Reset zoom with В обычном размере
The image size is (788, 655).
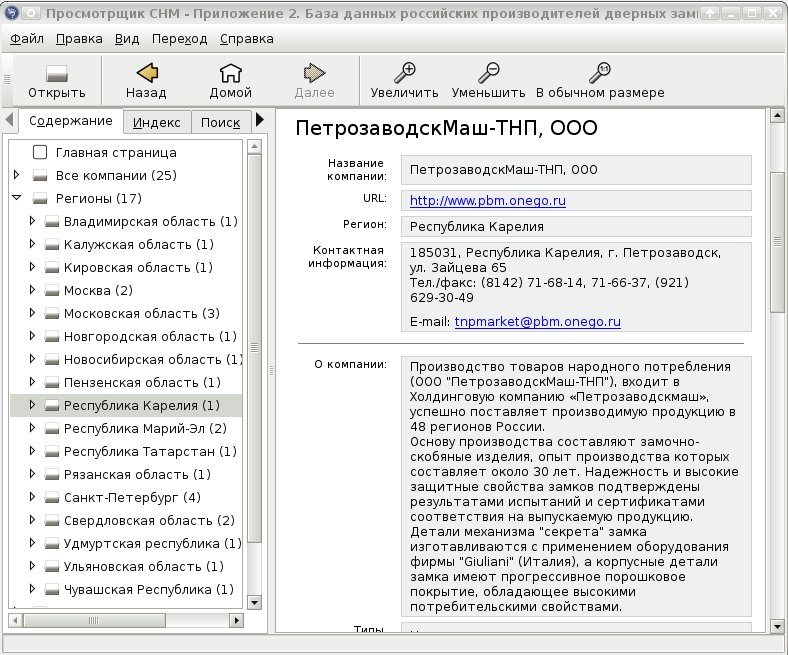[600, 73]
